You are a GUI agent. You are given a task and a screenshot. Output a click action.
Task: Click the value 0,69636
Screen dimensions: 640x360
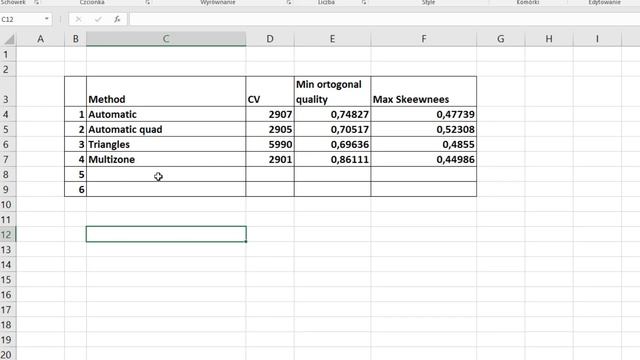[332, 144]
